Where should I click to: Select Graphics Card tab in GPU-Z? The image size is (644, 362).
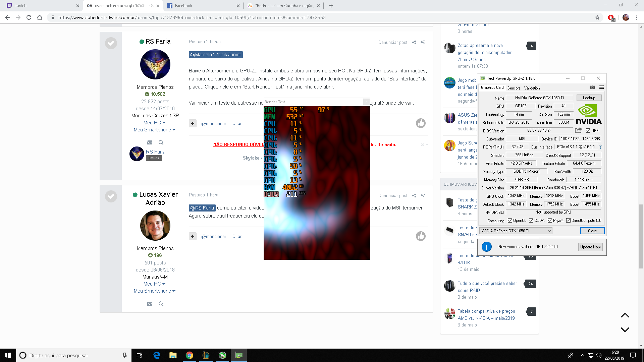pos(492,87)
